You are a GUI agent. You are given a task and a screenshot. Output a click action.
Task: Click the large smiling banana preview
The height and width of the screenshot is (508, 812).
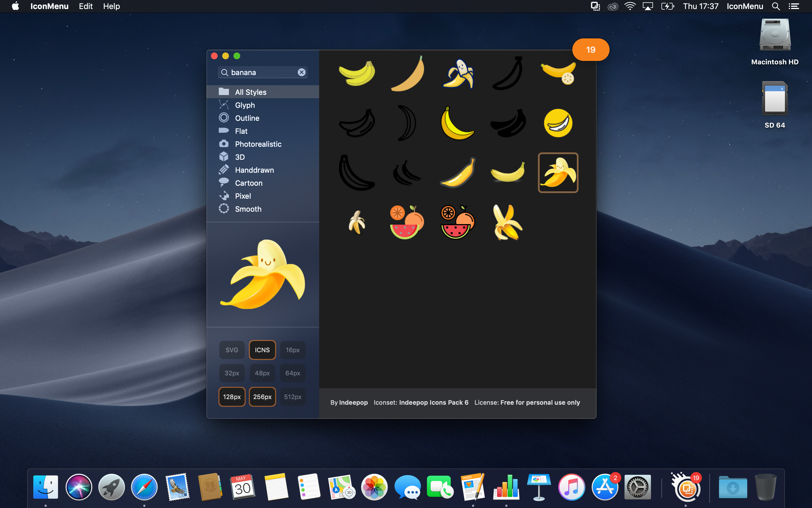263,274
